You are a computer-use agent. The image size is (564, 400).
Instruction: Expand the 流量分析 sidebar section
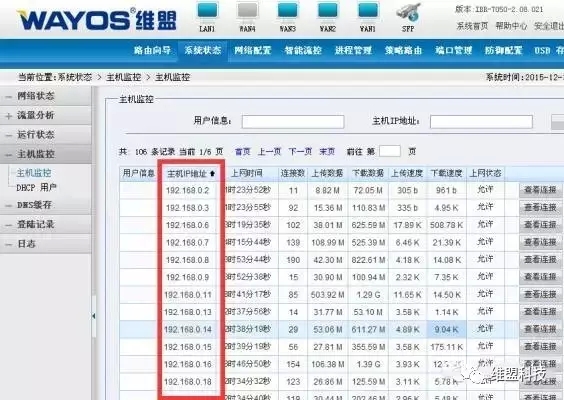(x=9, y=115)
